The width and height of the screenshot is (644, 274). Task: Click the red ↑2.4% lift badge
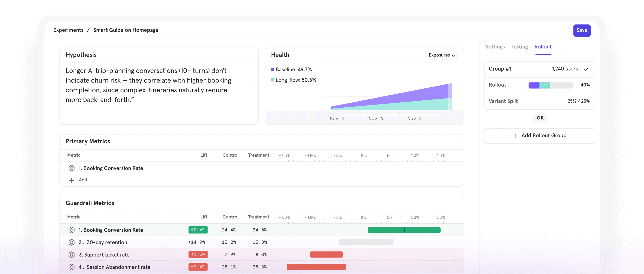198,267
